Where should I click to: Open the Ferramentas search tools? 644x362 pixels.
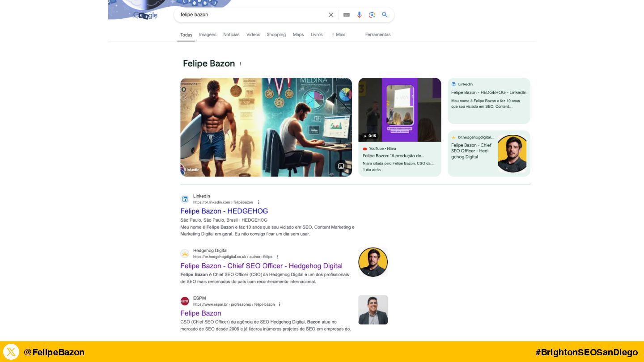point(378,35)
